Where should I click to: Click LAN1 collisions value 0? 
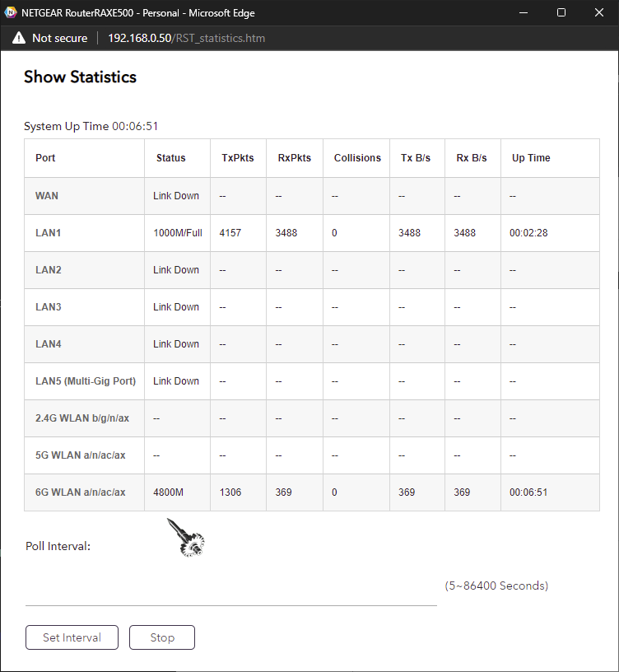[x=334, y=233]
